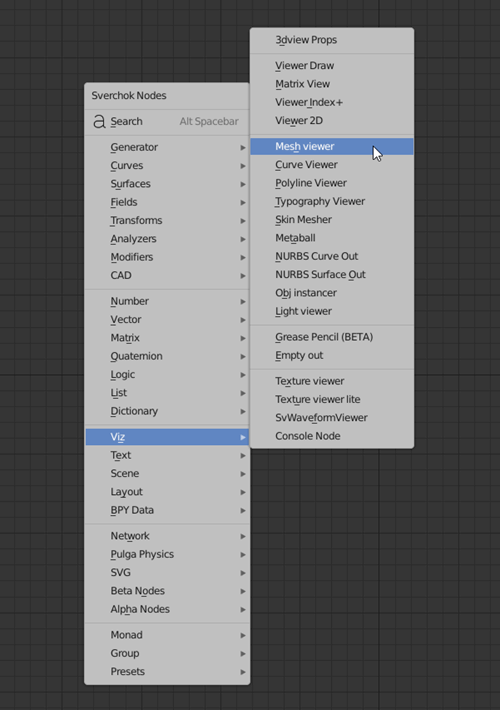500x710 pixels.
Task: Add the Skin Mesher node
Action: click(x=332, y=220)
